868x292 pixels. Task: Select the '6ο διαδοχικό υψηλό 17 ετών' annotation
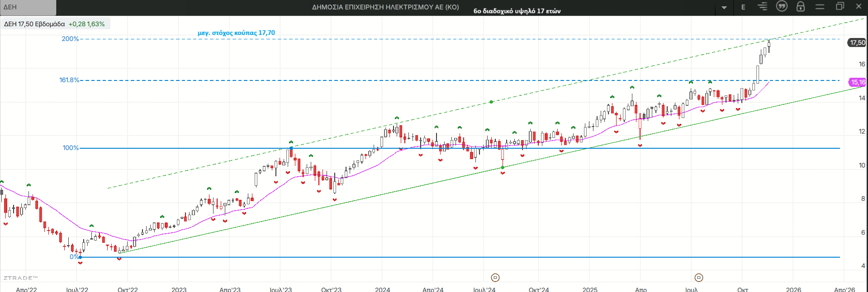[x=517, y=11]
